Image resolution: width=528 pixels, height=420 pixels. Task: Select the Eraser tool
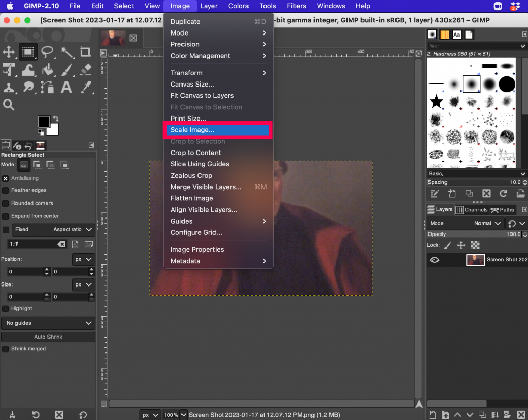click(x=85, y=70)
